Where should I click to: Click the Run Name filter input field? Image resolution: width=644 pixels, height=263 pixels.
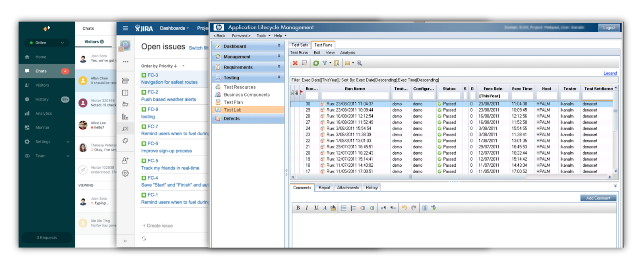[x=355, y=96]
